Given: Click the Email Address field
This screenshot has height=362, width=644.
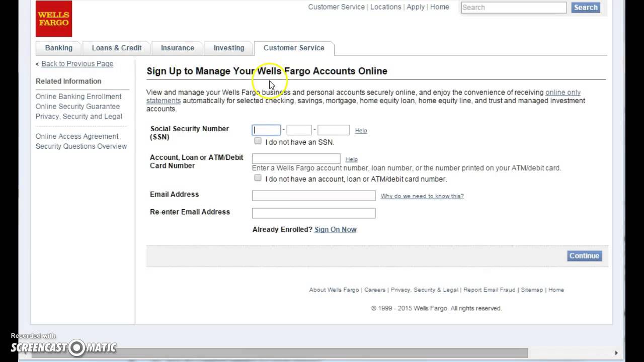Looking at the screenshot, I should click(x=313, y=196).
